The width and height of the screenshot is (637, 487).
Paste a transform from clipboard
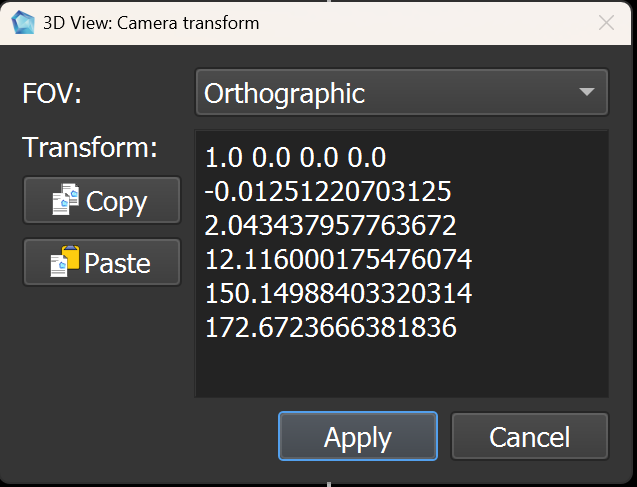tap(102, 262)
